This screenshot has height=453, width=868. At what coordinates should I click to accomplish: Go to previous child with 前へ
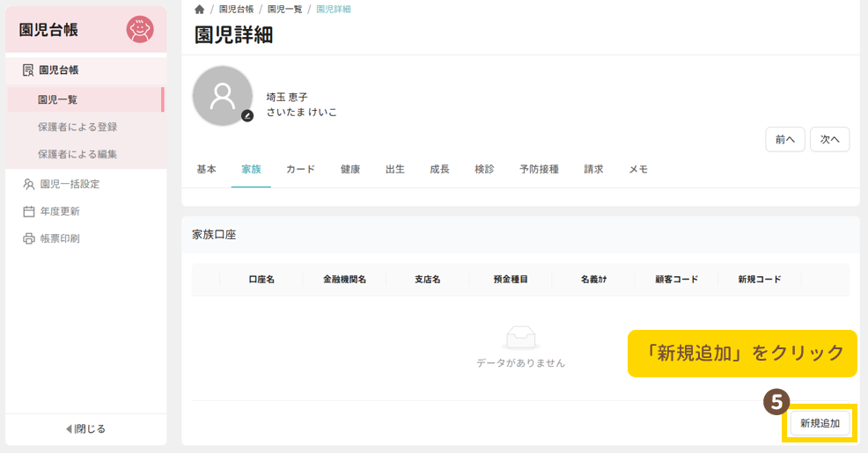[784, 139]
